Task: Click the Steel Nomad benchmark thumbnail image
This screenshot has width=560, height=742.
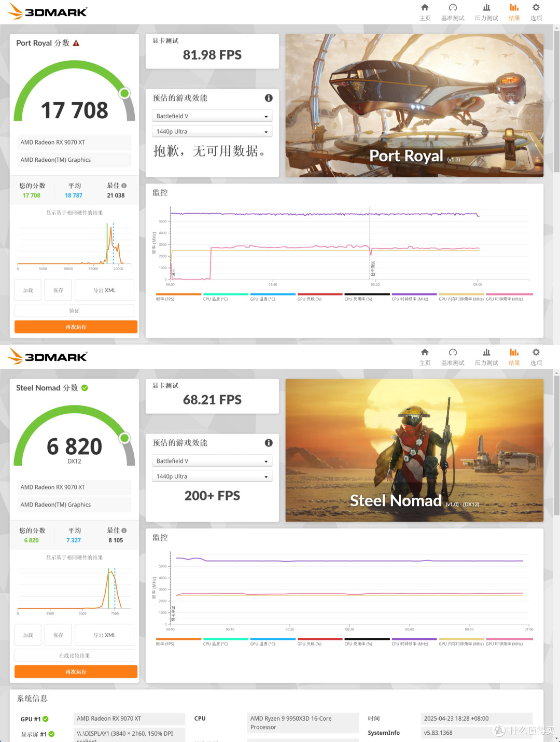Action: click(x=414, y=450)
